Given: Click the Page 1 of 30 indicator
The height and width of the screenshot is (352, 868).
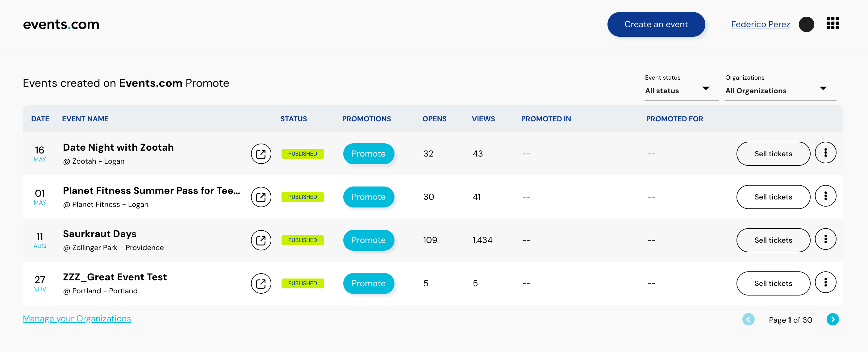Looking at the screenshot, I should pos(790,320).
